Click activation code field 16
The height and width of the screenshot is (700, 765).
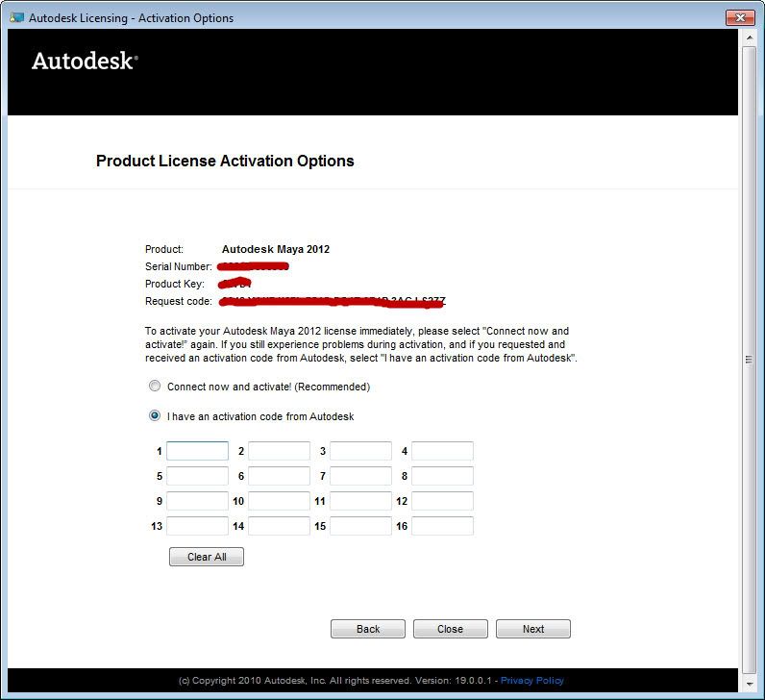coord(442,526)
